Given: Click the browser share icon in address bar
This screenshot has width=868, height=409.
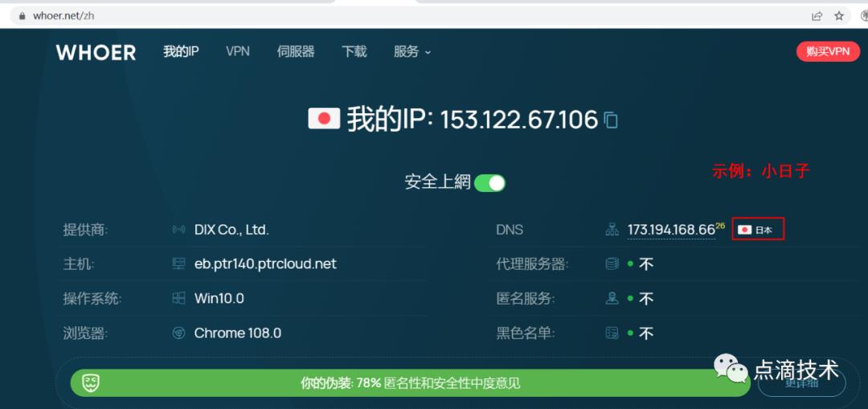Looking at the screenshot, I should point(817,16).
